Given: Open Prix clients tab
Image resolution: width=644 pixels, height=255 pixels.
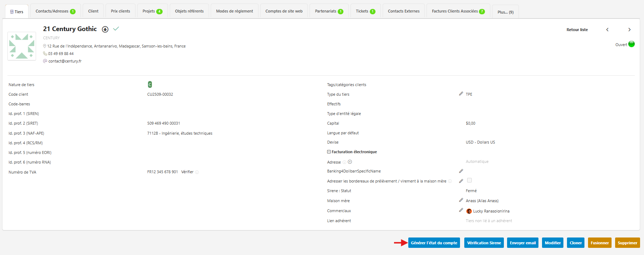Looking at the screenshot, I should click(121, 11).
